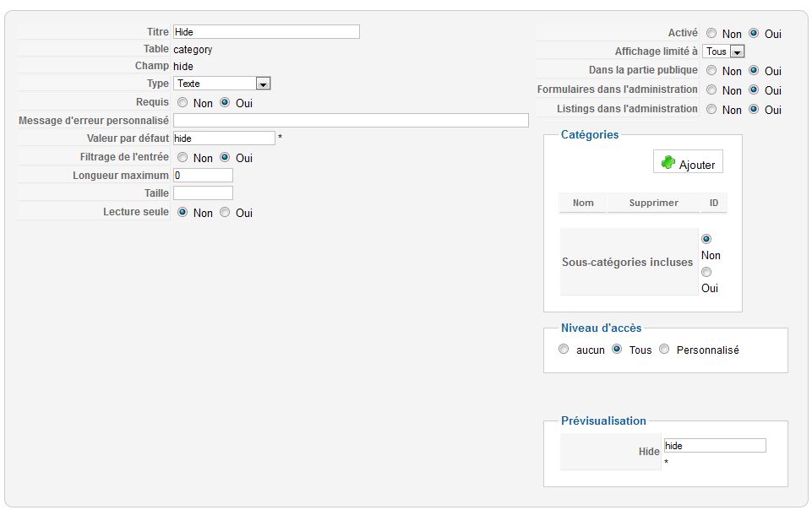Viewport: 812px width, 510px height.
Task: Open the Type dropdown showing Texte
Action: (221, 84)
